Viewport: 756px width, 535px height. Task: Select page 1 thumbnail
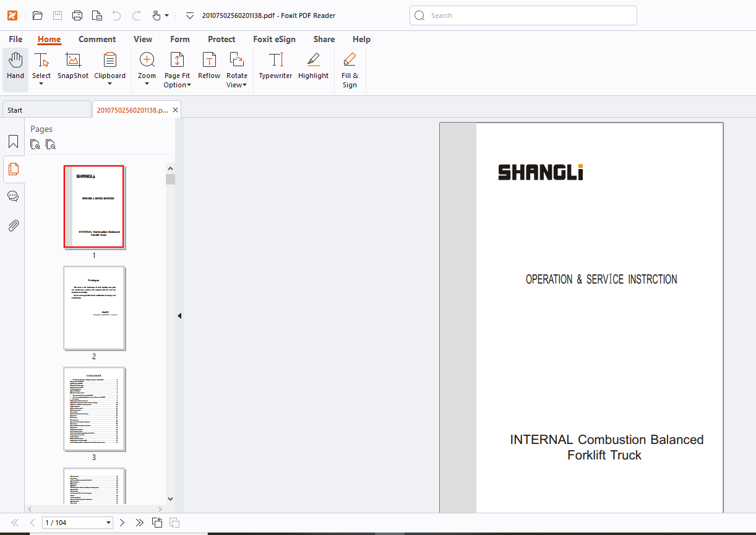click(94, 207)
